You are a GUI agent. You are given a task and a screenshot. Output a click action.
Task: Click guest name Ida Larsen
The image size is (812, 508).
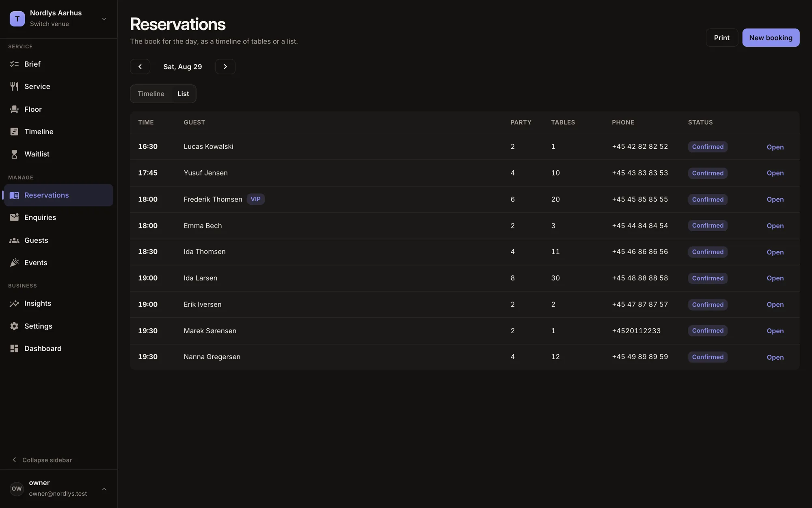point(200,278)
